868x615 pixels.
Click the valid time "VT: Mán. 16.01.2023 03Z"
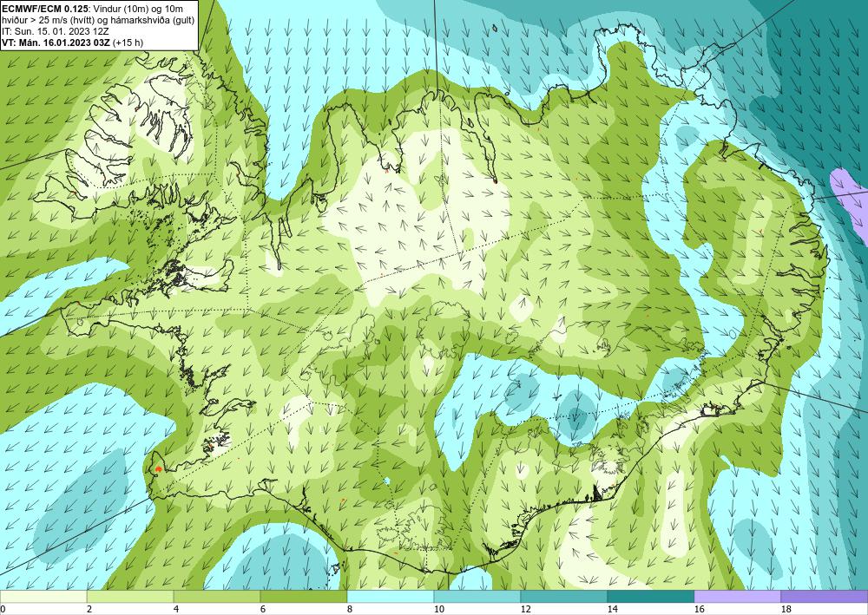(x=56, y=42)
